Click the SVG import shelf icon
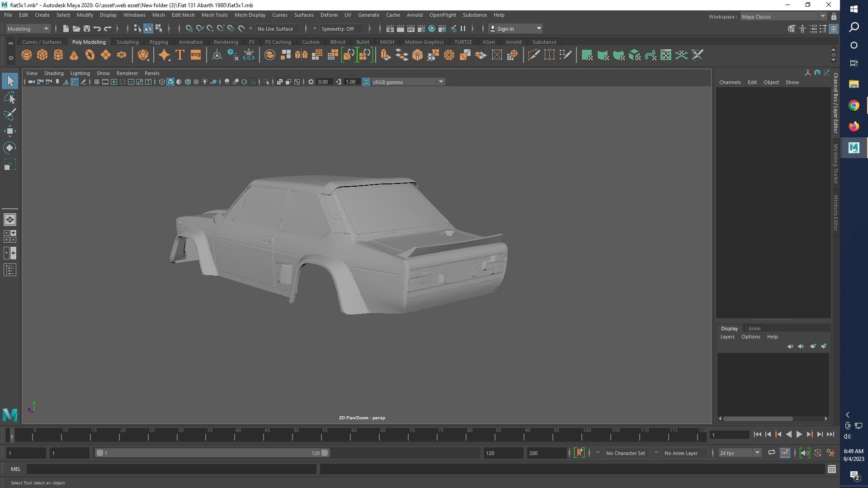This screenshot has height=488, width=868. tap(196, 55)
